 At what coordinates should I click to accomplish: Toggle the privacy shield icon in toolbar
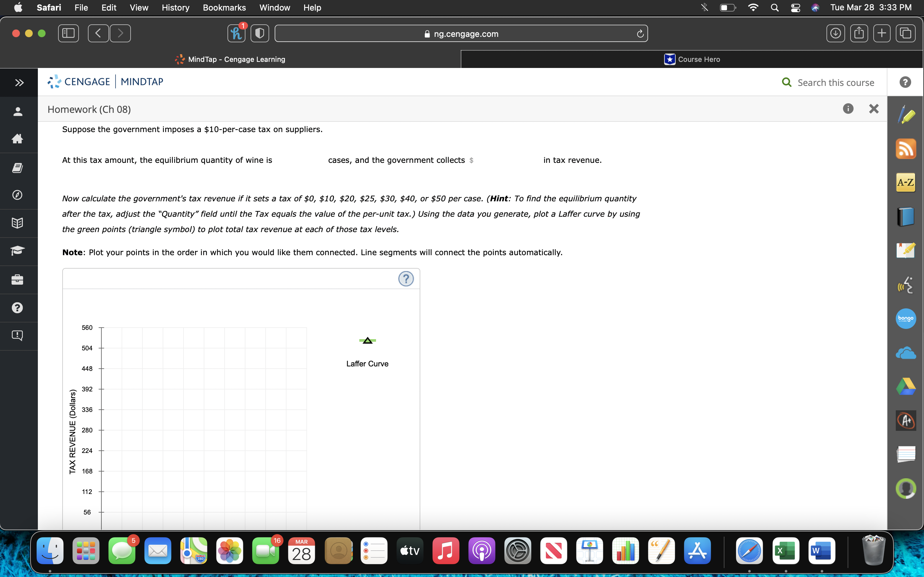(260, 33)
